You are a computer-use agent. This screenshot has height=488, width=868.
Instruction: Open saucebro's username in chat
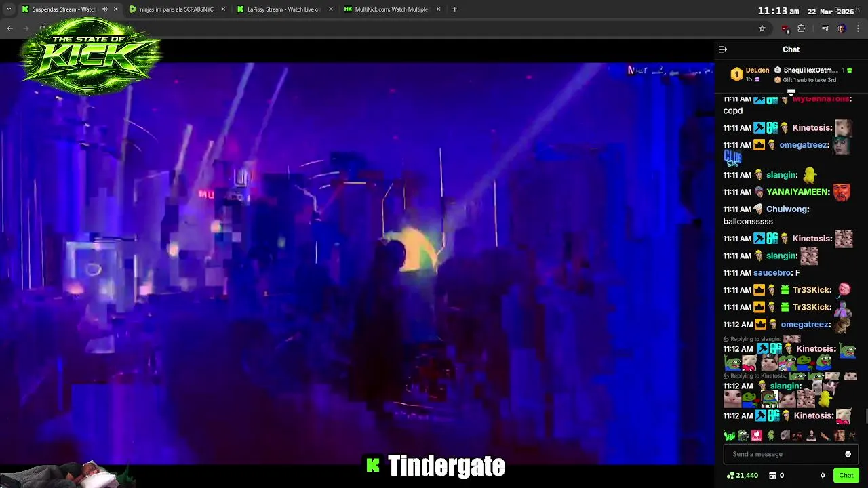772,273
